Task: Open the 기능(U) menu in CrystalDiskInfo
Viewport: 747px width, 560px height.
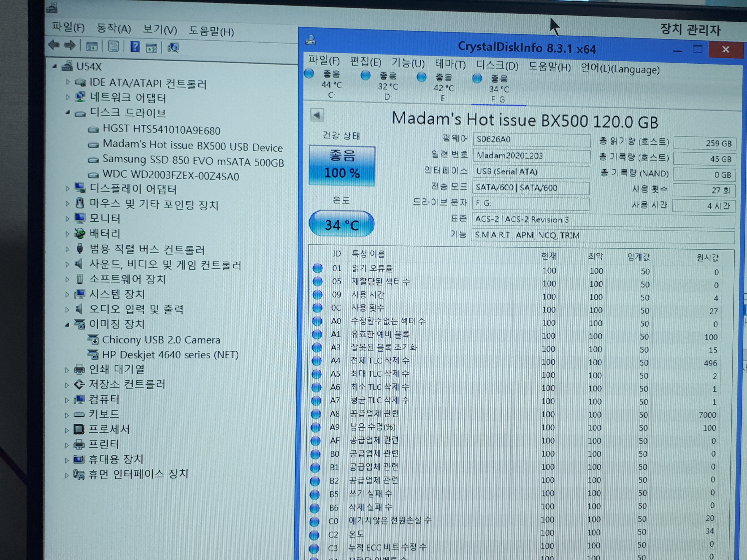Action: coord(408,63)
